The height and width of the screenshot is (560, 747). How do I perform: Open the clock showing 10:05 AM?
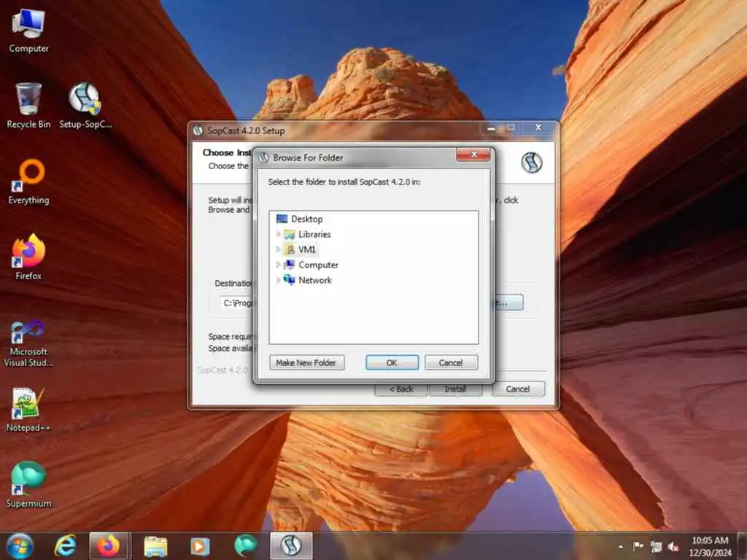710,546
